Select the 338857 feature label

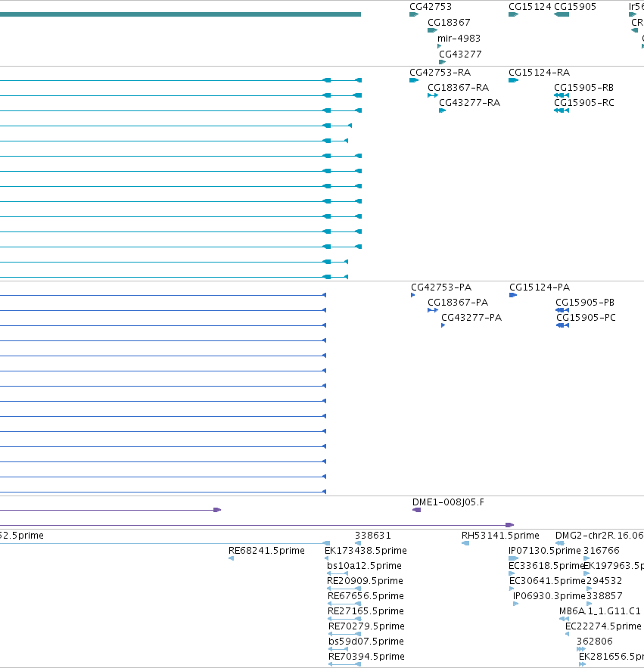(605, 596)
